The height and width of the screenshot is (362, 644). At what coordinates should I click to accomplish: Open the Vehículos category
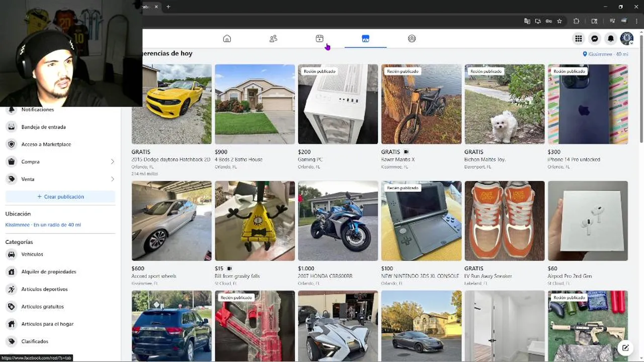(x=60, y=254)
